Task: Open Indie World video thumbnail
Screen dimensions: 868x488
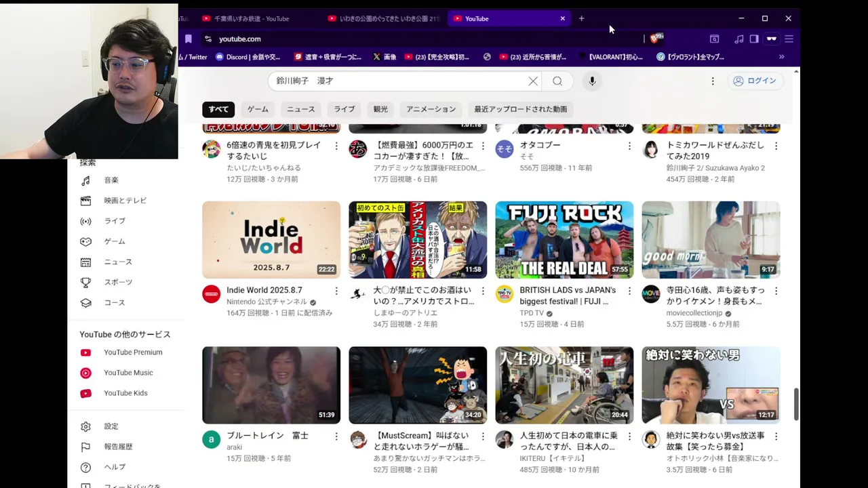Action: pyautogui.click(x=271, y=240)
